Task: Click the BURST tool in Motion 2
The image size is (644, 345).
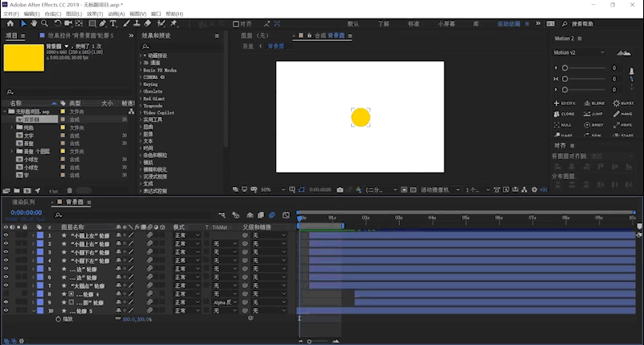Action: [x=622, y=103]
